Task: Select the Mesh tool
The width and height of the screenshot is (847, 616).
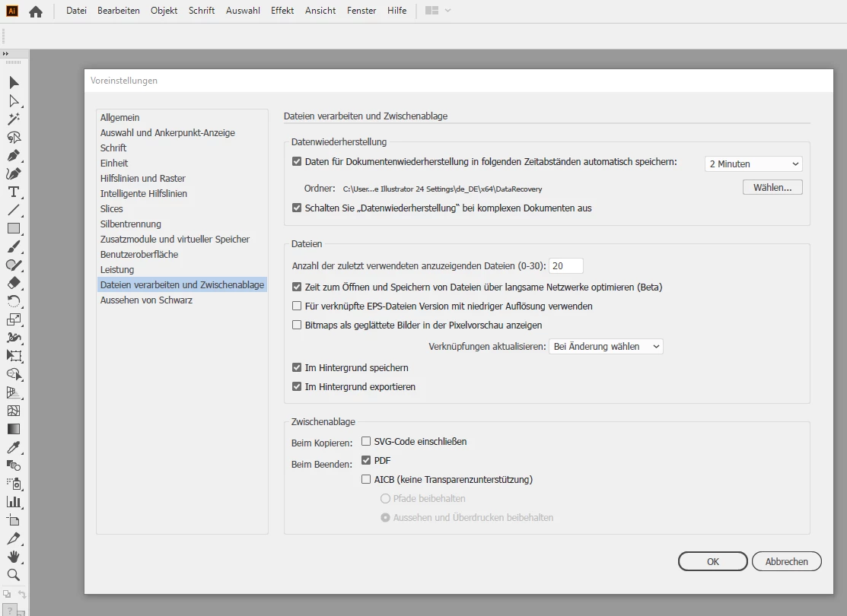Action: click(14, 411)
